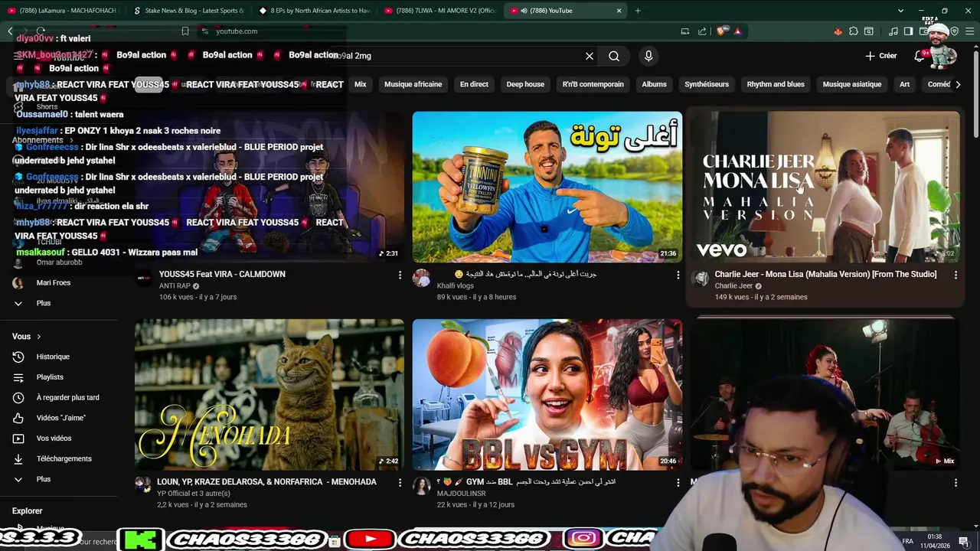Image resolution: width=980 pixels, height=551 pixels.
Task: Switch to 8 EPs by North African Artists tab
Action: [x=314, y=11]
